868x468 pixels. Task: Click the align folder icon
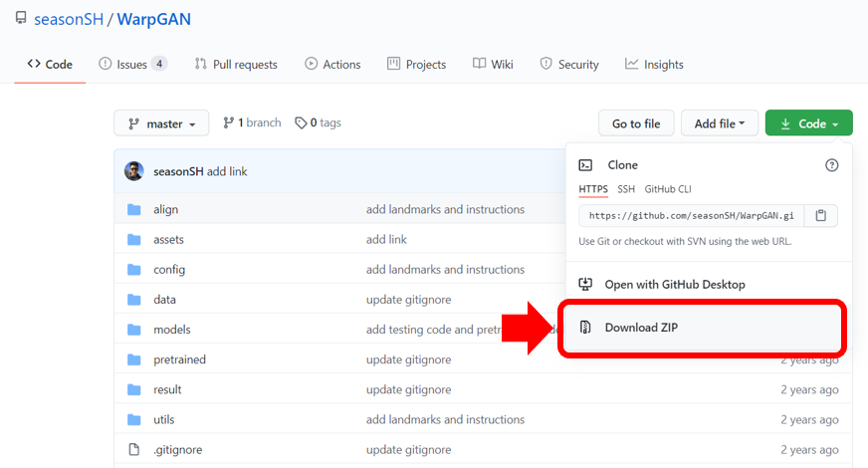click(134, 209)
